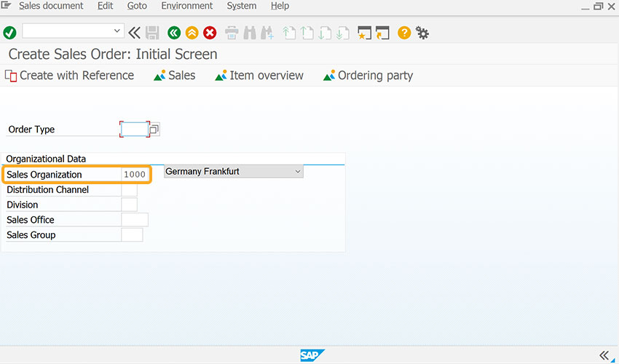Restore the SAP window size
This screenshot has height=364, width=619.
point(599,7)
